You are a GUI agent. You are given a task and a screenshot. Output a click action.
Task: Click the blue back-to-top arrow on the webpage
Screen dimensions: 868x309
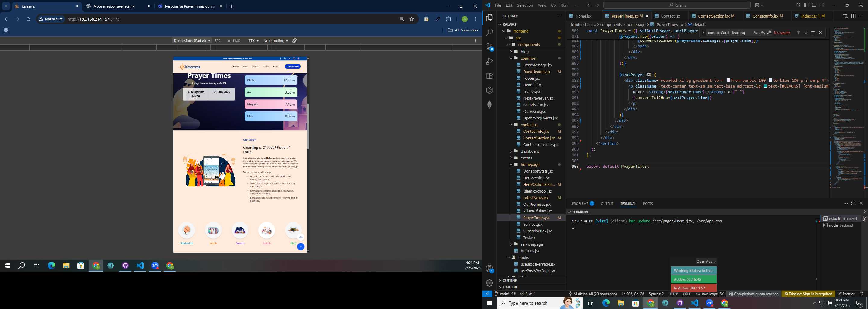[x=300, y=247]
